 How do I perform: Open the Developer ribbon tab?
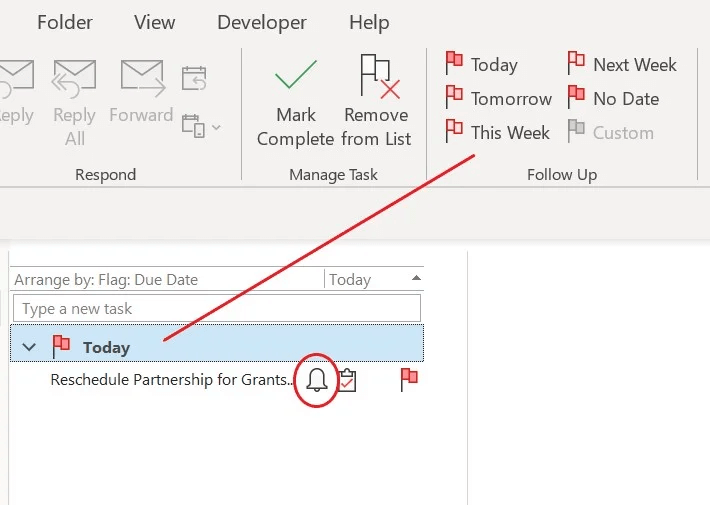coord(261,22)
